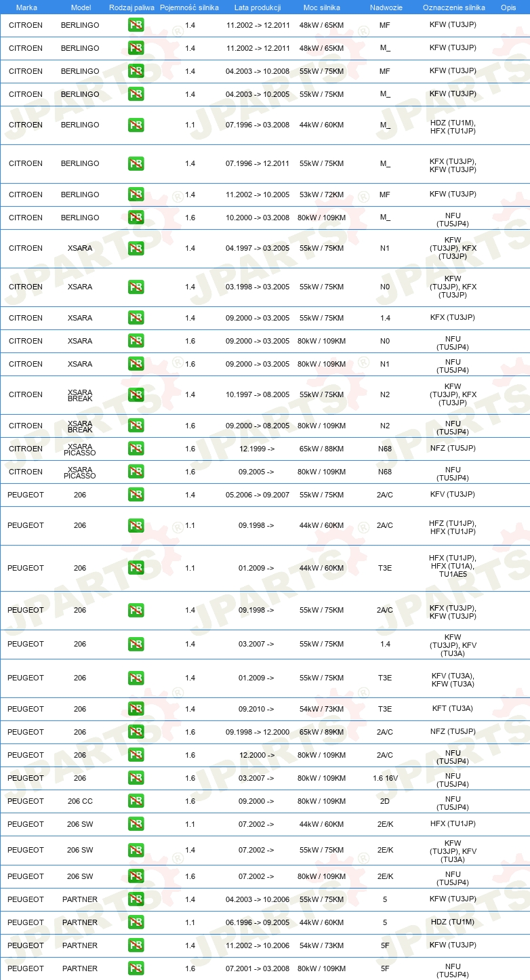Viewport: 530px width, 980px height.
Task: Click fuel icon in Xsara Break 1.6 row
Action: click(x=136, y=426)
